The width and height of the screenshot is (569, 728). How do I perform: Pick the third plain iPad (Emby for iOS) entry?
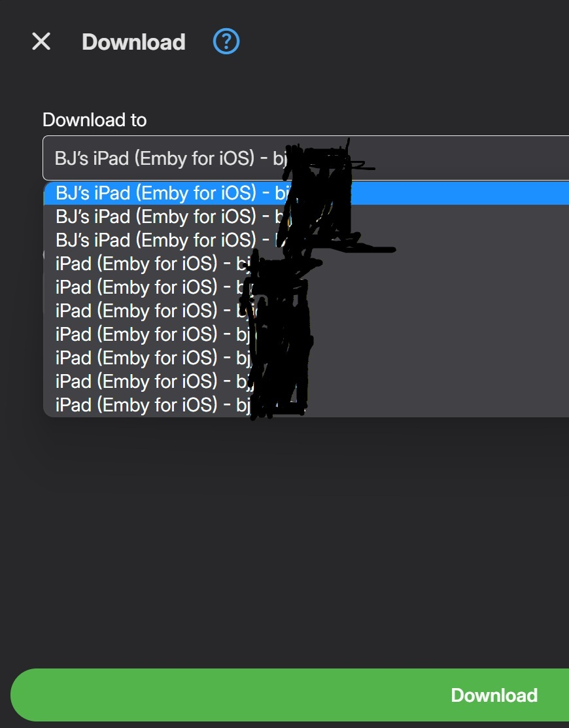click(306, 311)
